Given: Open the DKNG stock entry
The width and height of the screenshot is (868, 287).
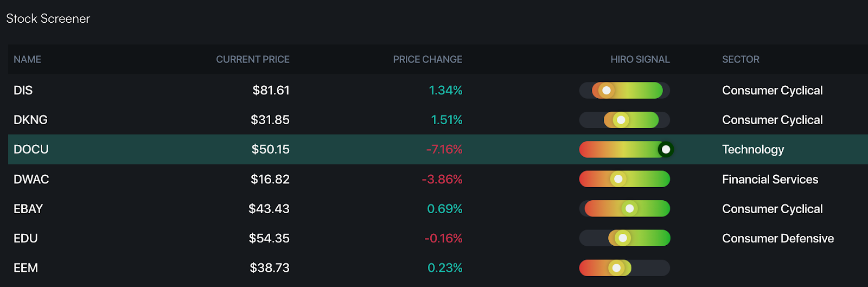Looking at the screenshot, I should pos(438,120).
